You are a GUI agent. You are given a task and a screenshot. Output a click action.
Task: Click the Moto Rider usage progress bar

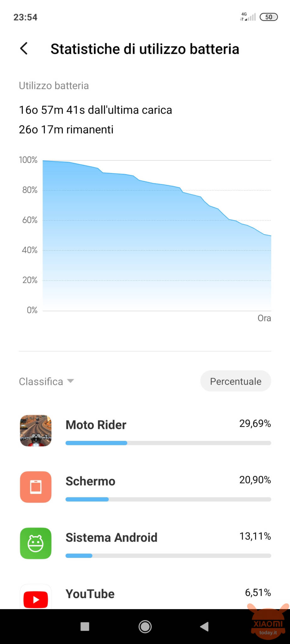tap(168, 443)
